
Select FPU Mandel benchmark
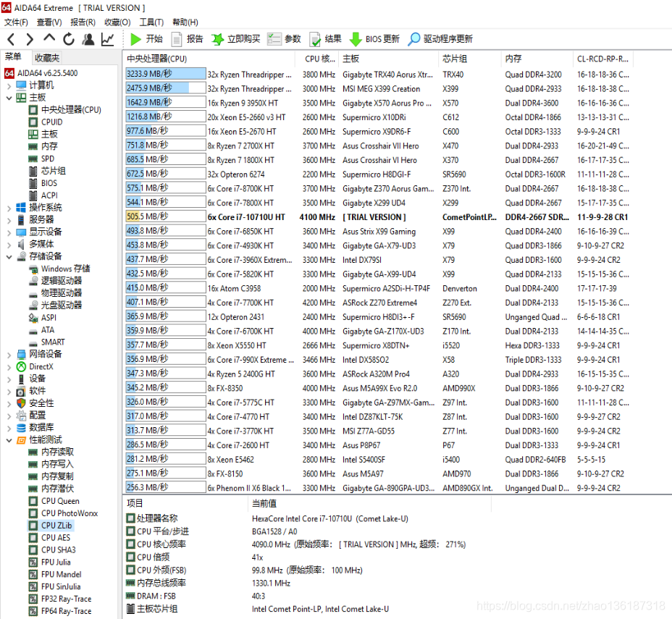pyautogui.click(x=55, y=574)
